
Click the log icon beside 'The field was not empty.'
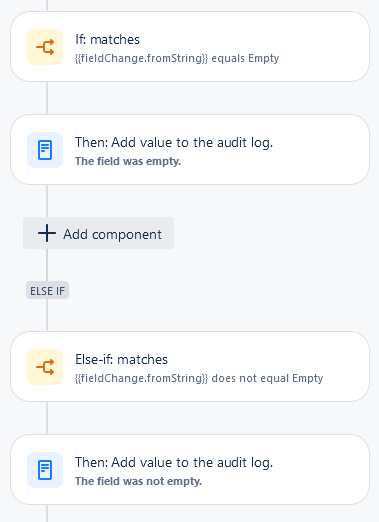coord(45,470)
